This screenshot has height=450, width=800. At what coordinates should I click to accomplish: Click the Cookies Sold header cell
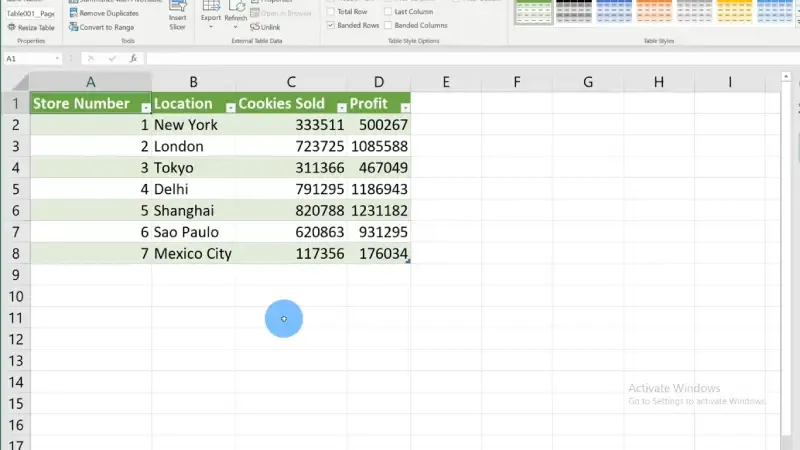tap(291, 104)
